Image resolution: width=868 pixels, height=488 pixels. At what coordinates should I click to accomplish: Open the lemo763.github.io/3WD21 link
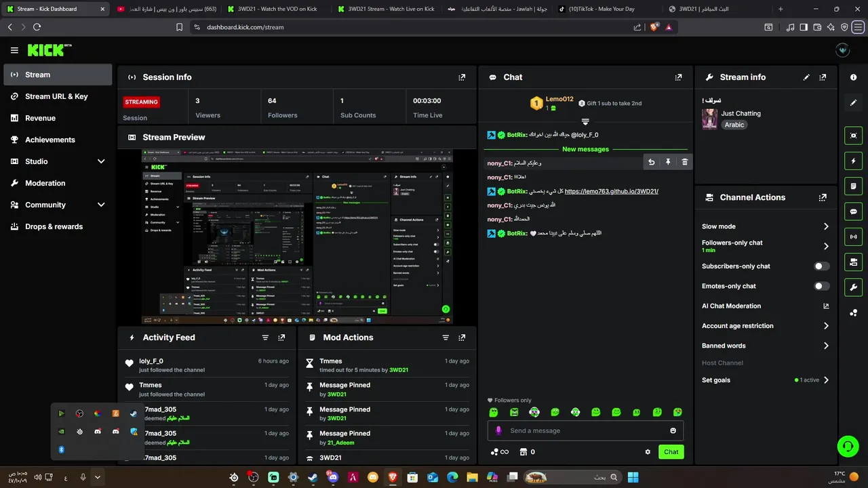coord(611,191)
